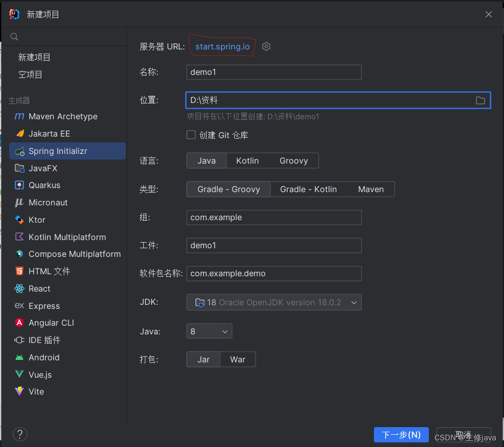Click the Angular CLI icon

[x=19, y=323]
